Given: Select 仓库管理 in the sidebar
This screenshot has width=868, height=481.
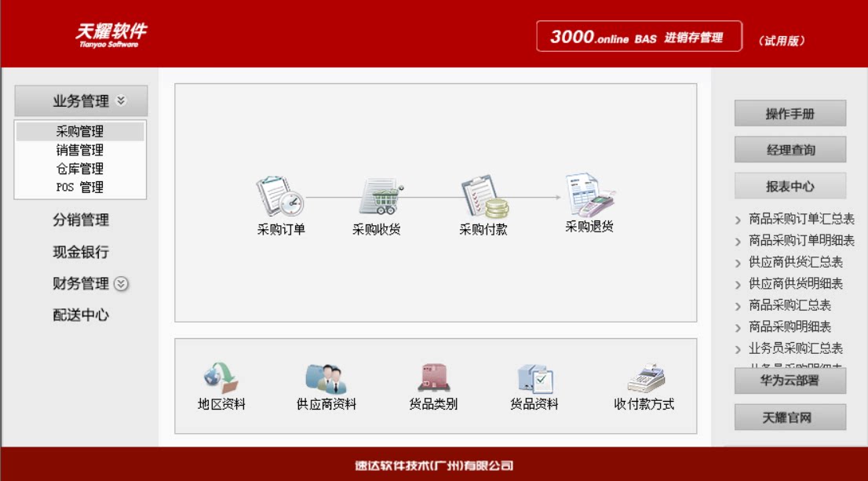Looking at the screenshot, I should pyautogui.click(x=80, y=169).
